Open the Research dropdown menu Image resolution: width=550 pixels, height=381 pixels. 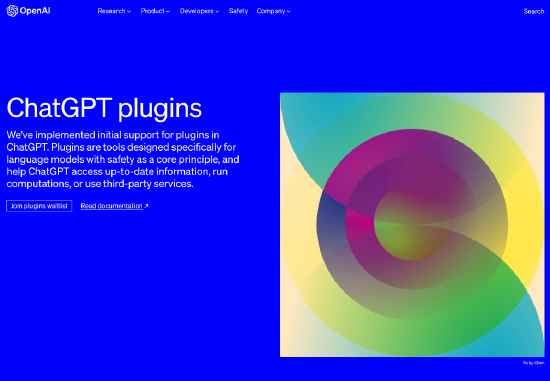[x=114, y=11]
